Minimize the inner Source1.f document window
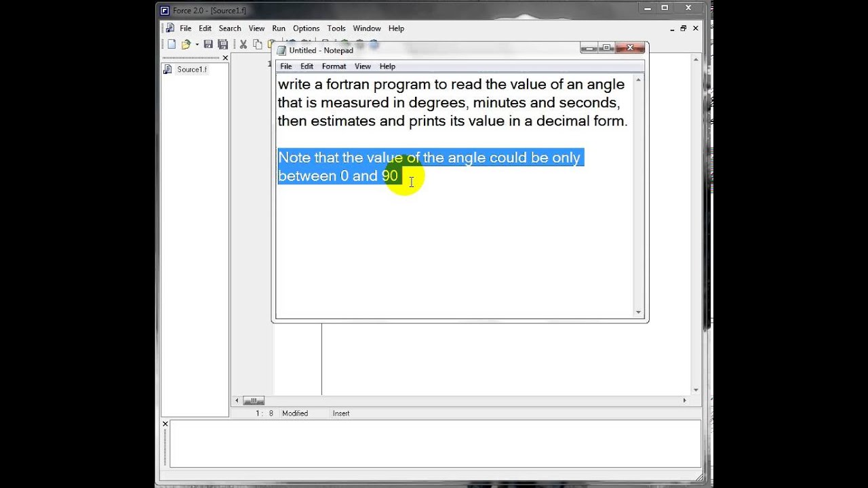Viewport: 868px width, 488px height. [x=671, y=28]
